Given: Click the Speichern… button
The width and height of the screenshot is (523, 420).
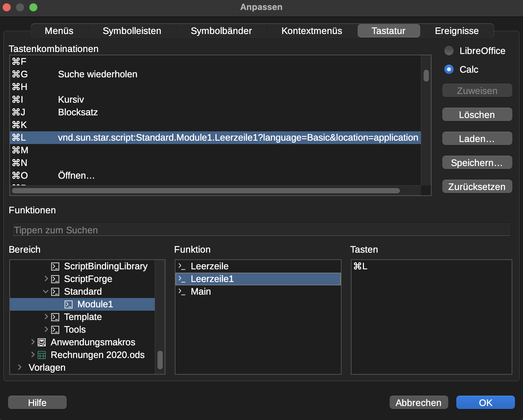Looking at the screenshot, I should click(x=477, y=163).
